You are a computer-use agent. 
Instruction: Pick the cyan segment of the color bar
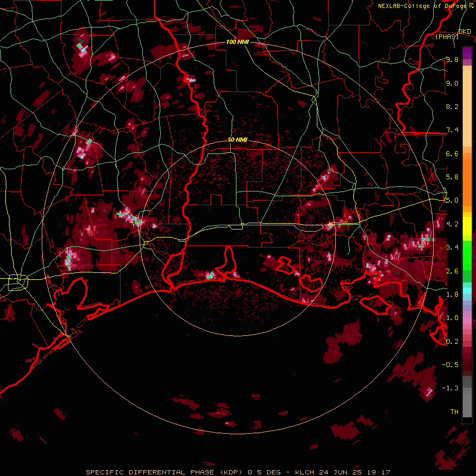point(467,291)
